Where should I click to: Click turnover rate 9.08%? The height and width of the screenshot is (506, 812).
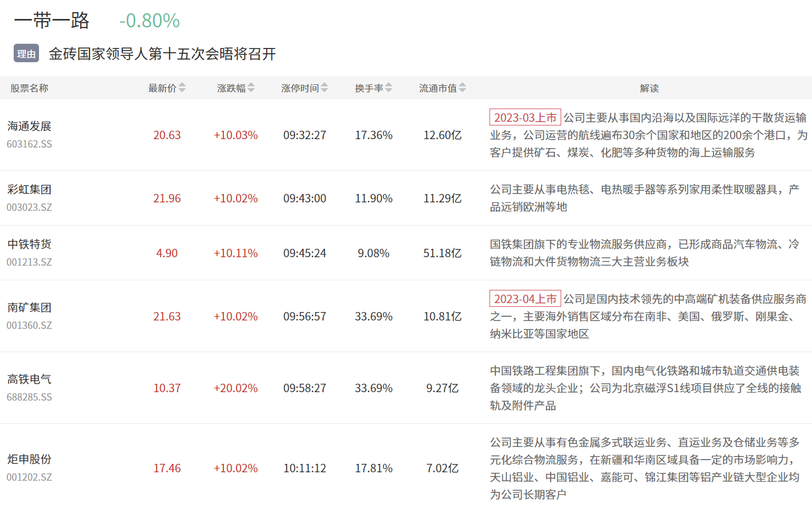tap(374, 253)
